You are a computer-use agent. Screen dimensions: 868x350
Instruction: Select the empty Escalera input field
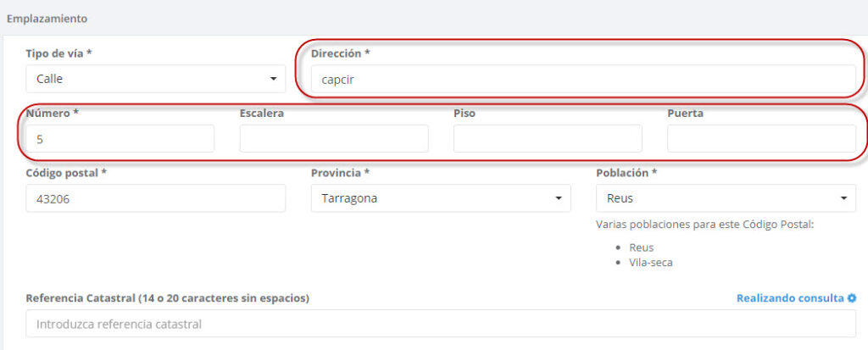coord(334,139)
